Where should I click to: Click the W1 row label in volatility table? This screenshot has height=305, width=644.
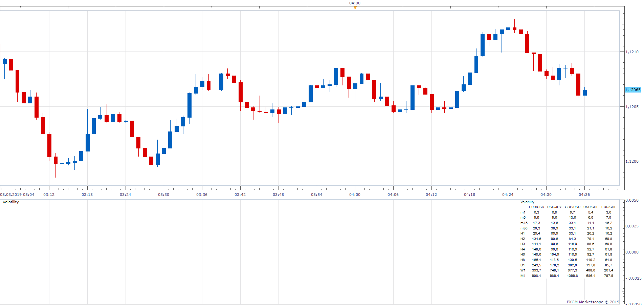tap(523, 270)
